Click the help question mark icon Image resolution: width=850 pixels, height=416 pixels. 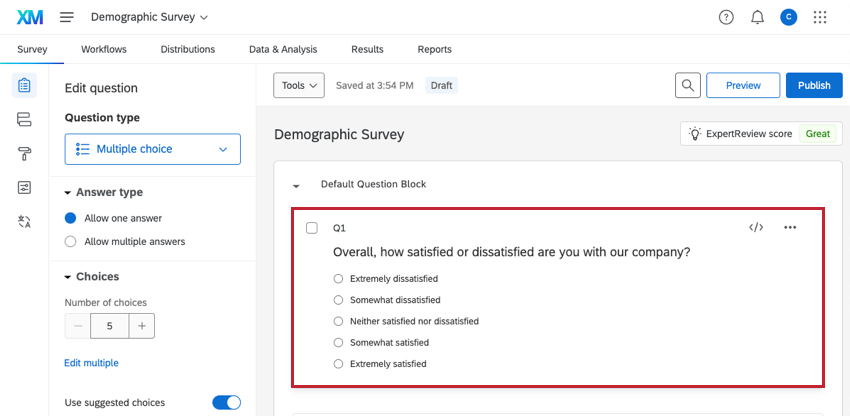(726, 17)
